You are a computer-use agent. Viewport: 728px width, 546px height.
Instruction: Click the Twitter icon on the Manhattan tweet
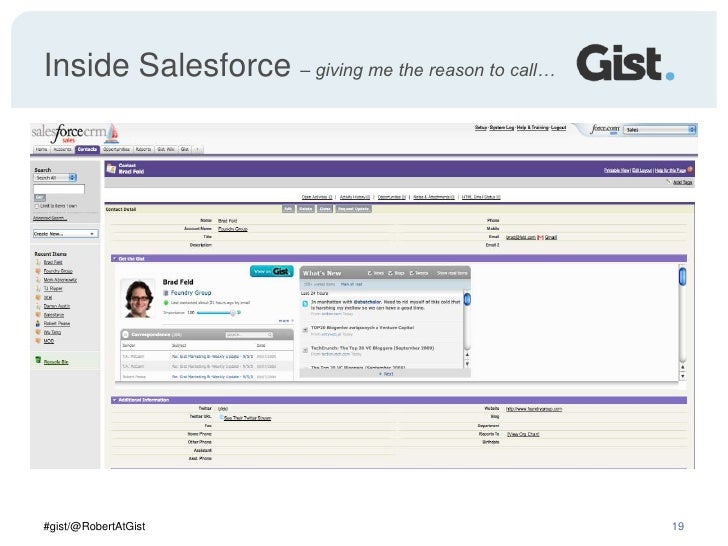pos(305,304)
